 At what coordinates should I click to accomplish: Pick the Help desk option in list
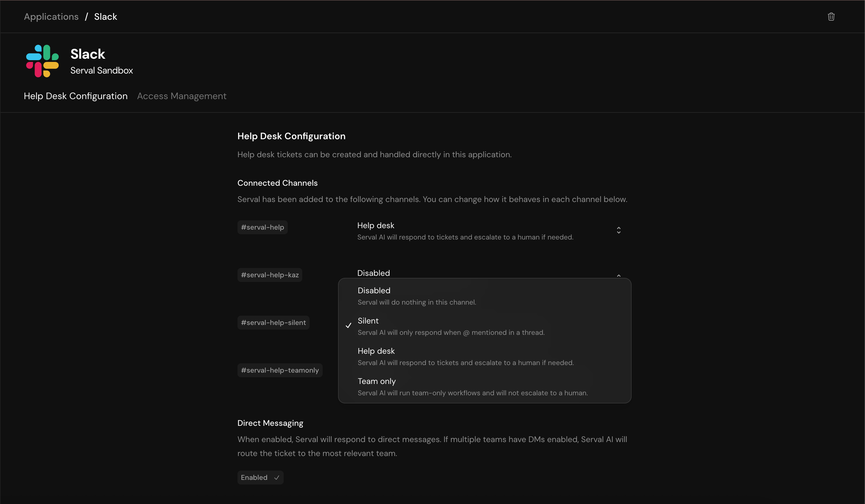click(x=484, y=356)
